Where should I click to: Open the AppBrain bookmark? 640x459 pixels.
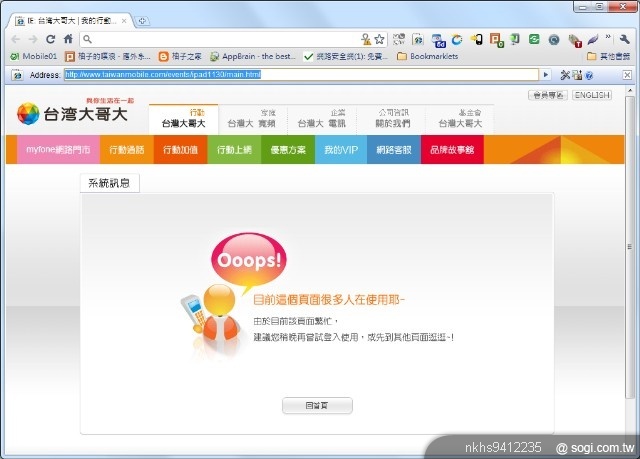[x=253, y=56]
